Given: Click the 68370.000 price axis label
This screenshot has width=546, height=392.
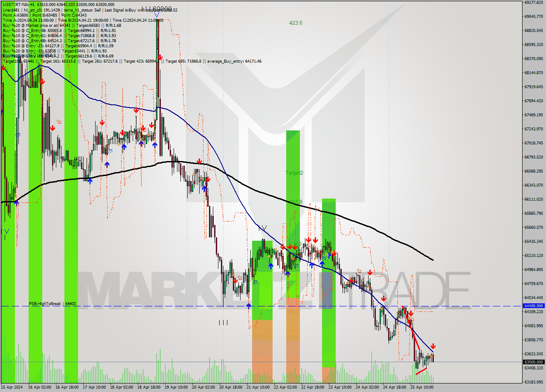Looking at the screenshot, I should (x=533, y=58).
